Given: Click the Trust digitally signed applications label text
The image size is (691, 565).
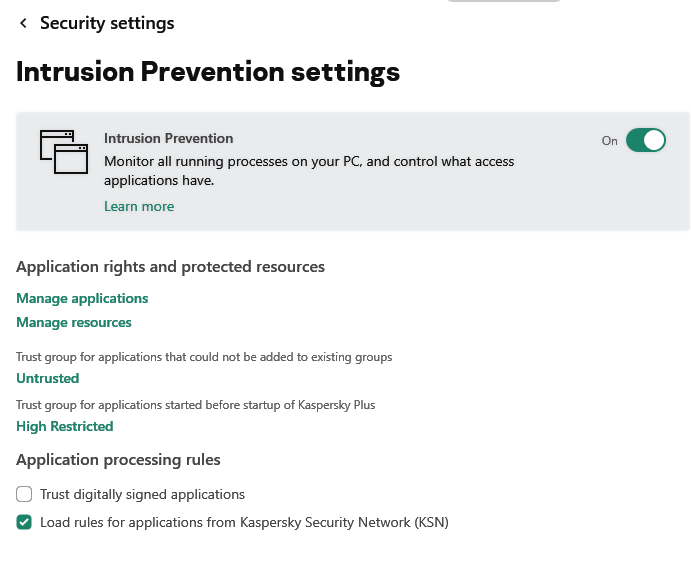Looking at the screenshot, I should pyautogui.click(x=142, y=494).
